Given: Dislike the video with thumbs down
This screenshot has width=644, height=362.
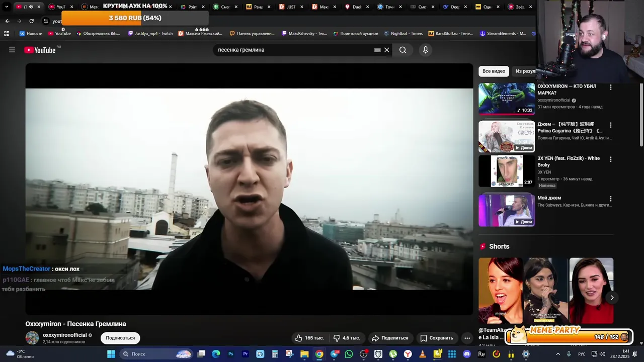Looking at the screenshot, I should point(347,338).
